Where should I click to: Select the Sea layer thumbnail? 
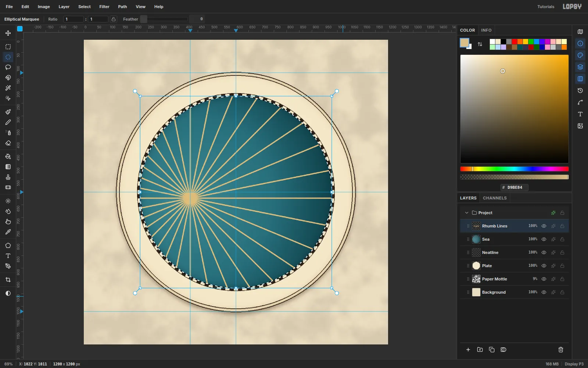[x=476, y=239]
